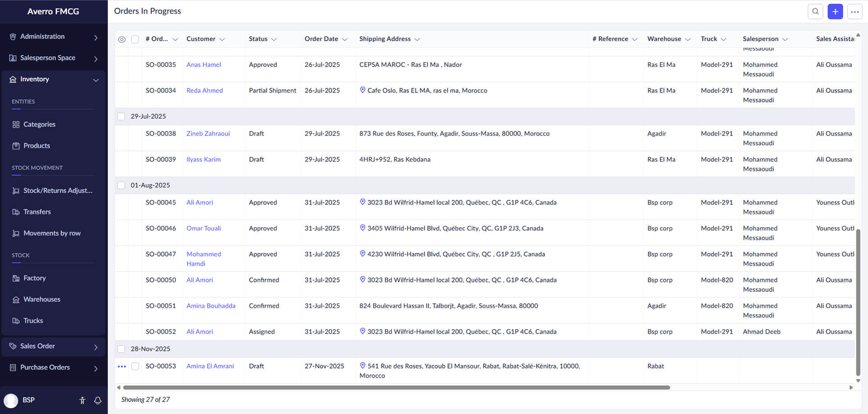The image size is (868, 414).
Task: Open the search panel via magnifier icon
Action: 815,11
